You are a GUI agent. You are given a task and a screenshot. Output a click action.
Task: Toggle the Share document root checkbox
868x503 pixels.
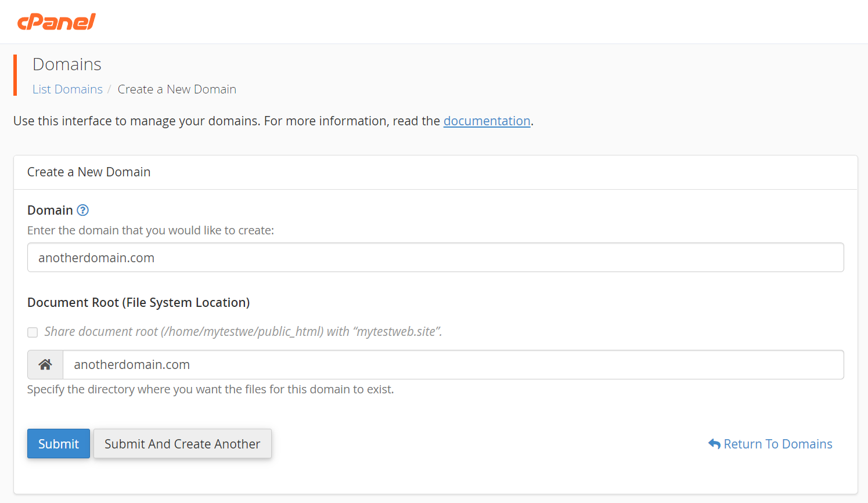(x=33, y=332)
